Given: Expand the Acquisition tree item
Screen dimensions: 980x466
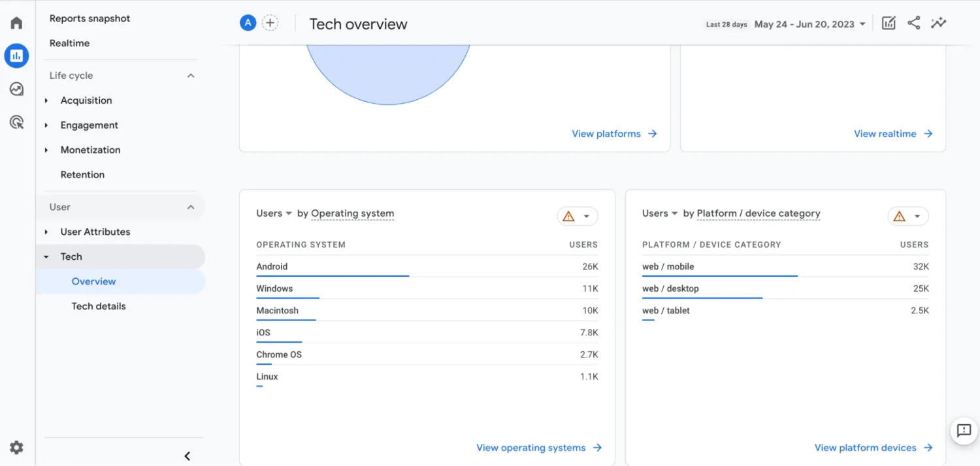Looking at the screenshot, I should (x=46, y=101).
